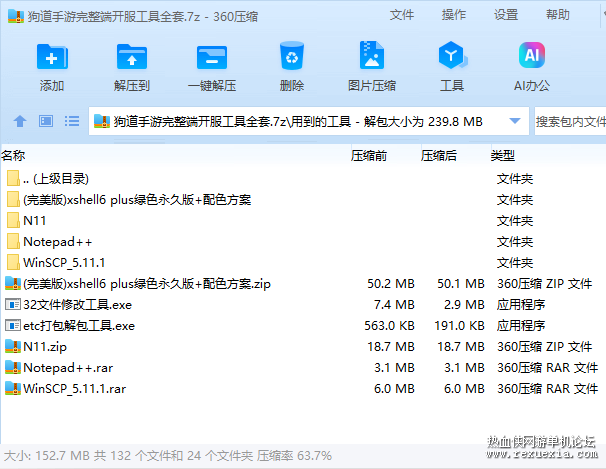Click the 360压缩 app icon in title bar
606x469 pixels.
click(16, 16)
